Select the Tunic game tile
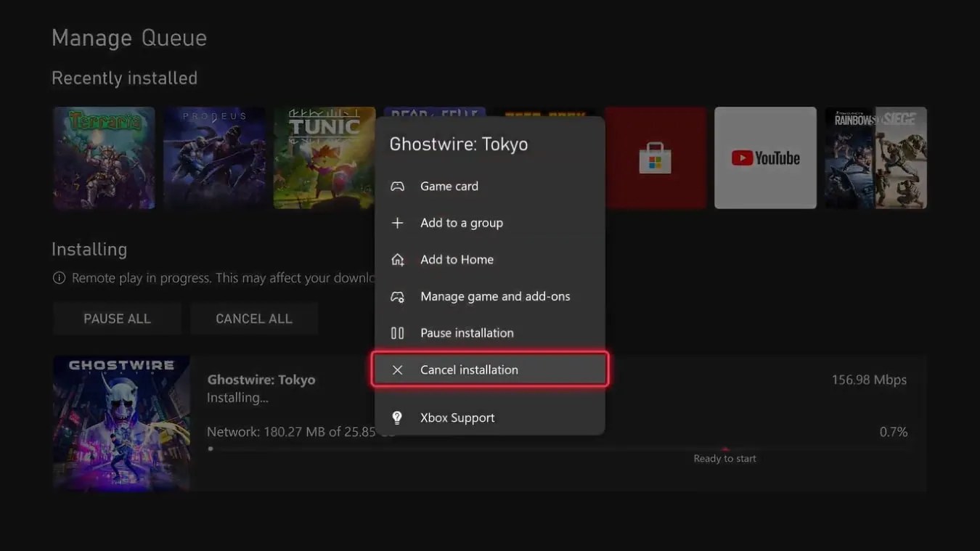Viewport: 980px width, 551px height. pos(324,158)
